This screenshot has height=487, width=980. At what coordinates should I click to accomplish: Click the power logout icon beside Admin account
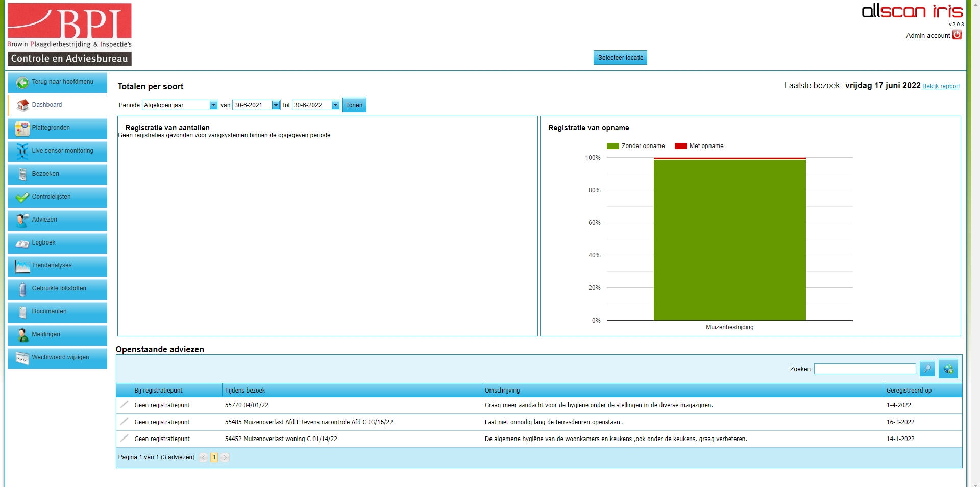pyautogui.click(x=957, y=35)
